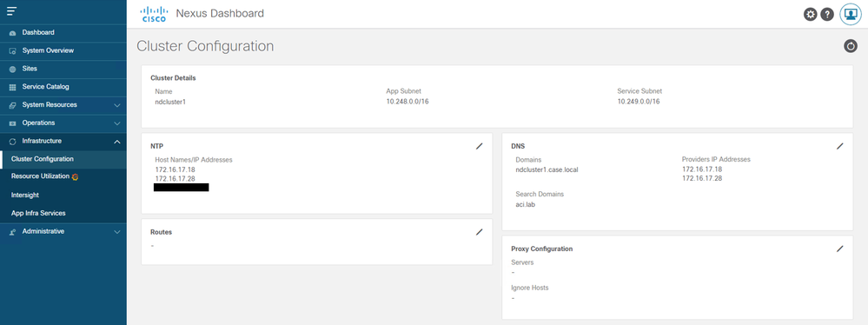Click the Nexus Dashboard title
The width and height of the screenshot is (868, 325).
pyautogui.click(x=220, y=13)
